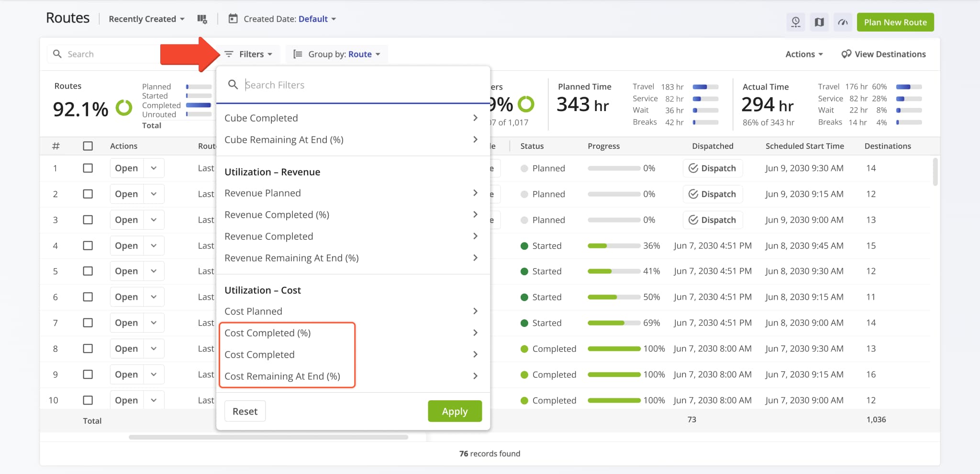Open the column settings icon beside Recently Created
Screen dimensions: 980x474
202,19
